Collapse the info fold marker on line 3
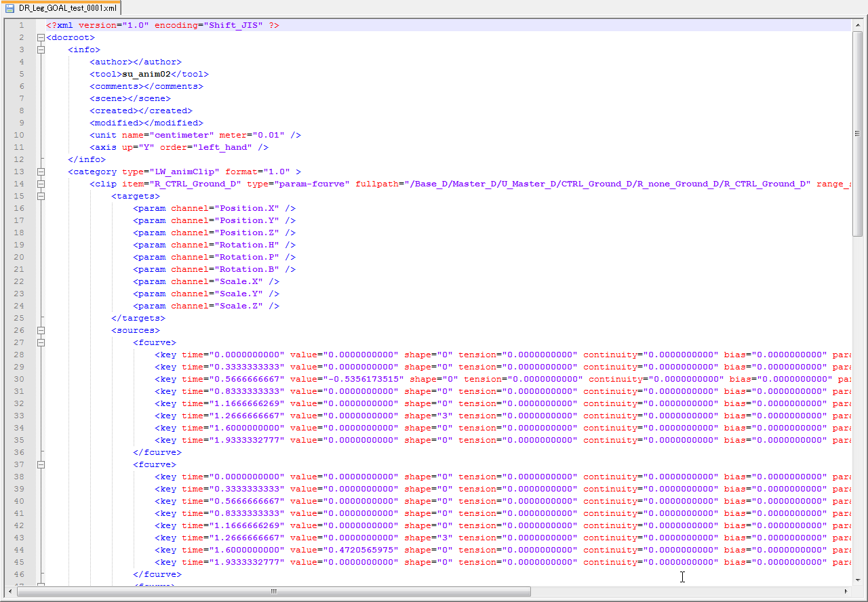This screenshot has width=868, height=602. pos(41,49)
